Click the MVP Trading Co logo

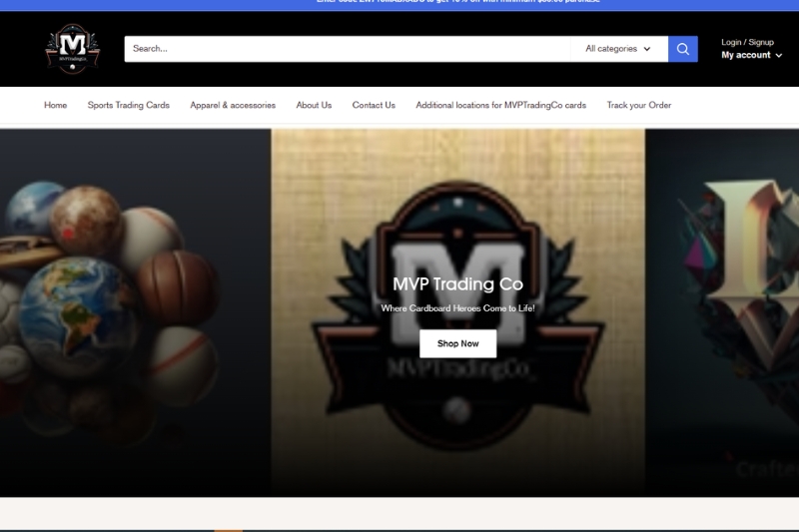tap(73, 49)
